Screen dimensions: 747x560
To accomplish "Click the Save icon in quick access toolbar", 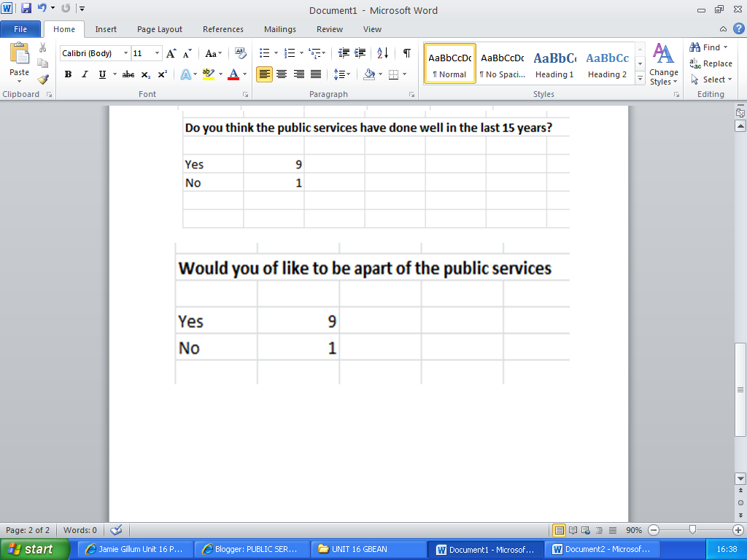I will point(26,8).
